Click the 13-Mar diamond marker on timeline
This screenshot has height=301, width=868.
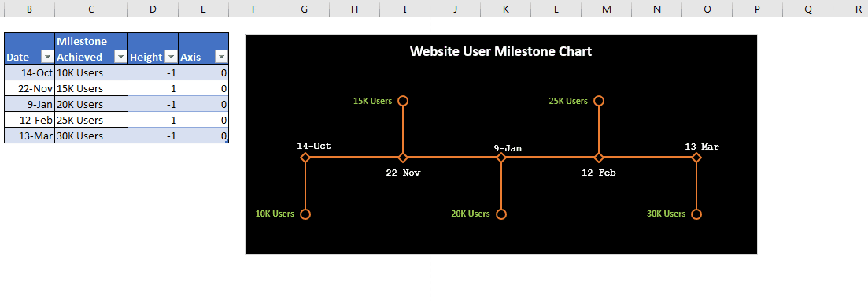pos(696,158)
